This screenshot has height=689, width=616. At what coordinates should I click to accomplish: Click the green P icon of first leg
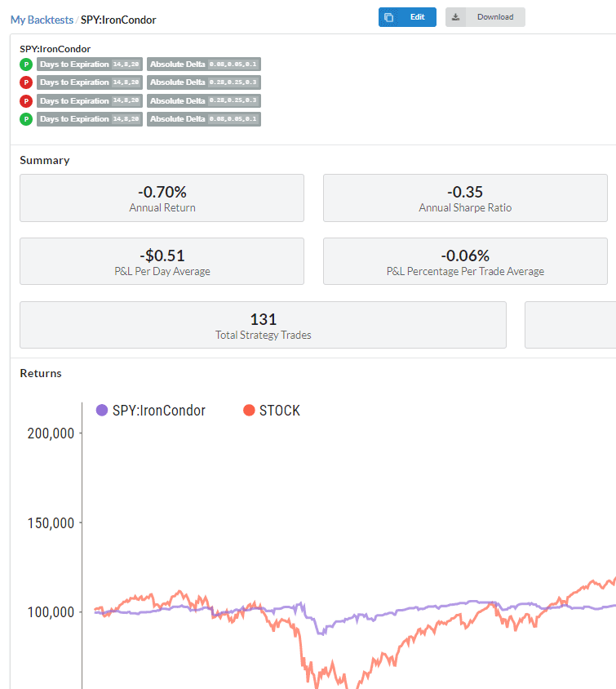26,64
